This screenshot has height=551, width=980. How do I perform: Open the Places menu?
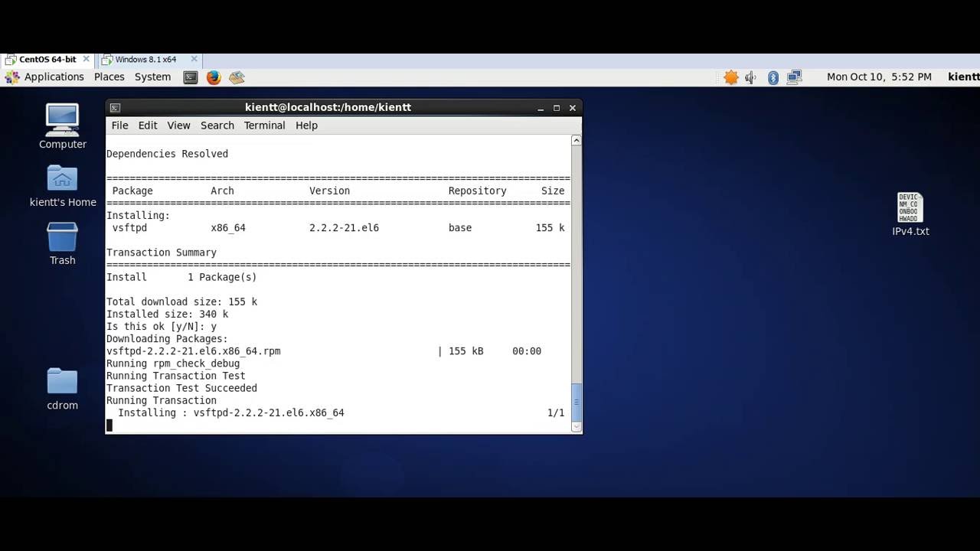(x=109, y=77)
